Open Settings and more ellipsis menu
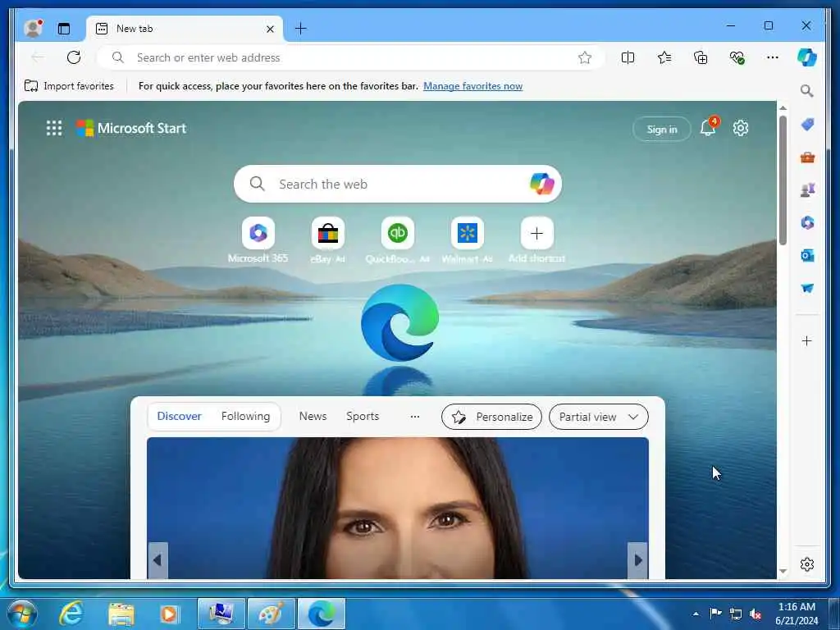This screenshot has width=840, height=630. click(773, 57)
